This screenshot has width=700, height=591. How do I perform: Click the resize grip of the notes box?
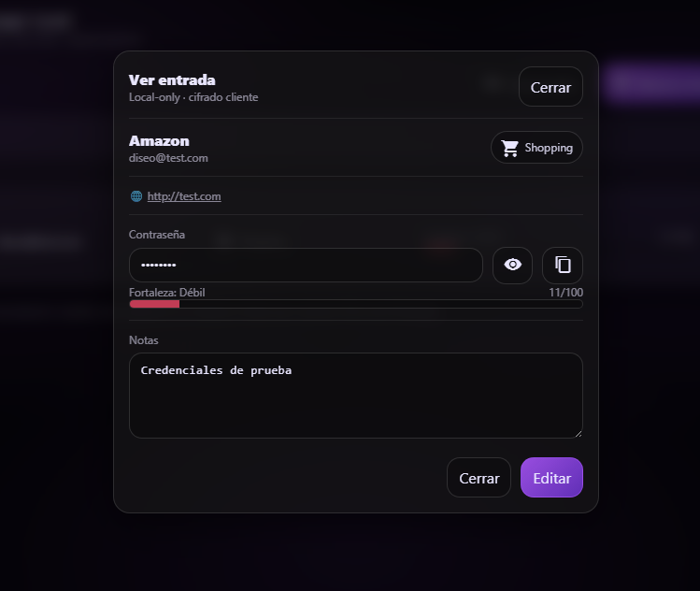pos(578,433)
